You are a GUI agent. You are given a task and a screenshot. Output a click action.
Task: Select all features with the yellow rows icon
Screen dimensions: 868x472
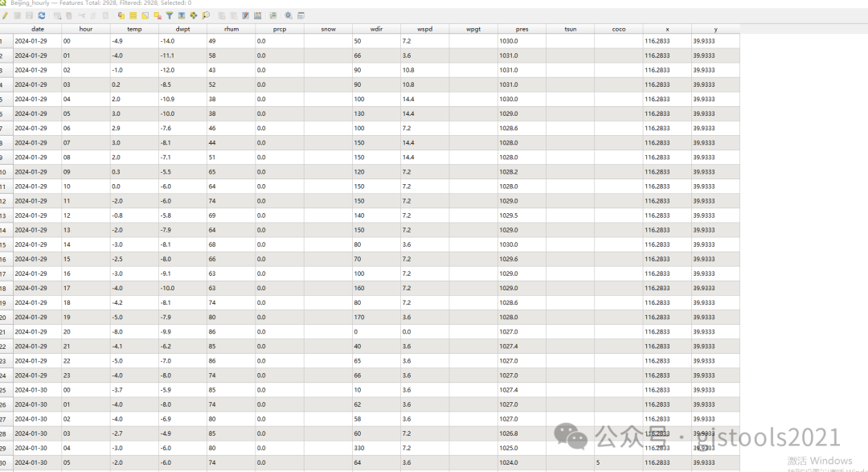point(133,15)
